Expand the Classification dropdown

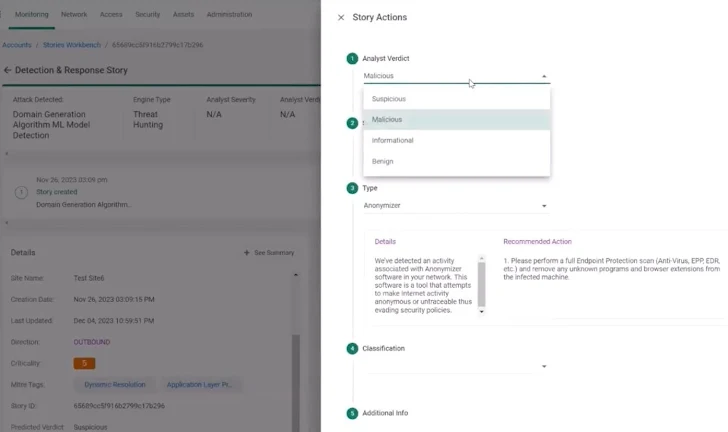pos(456,366)
